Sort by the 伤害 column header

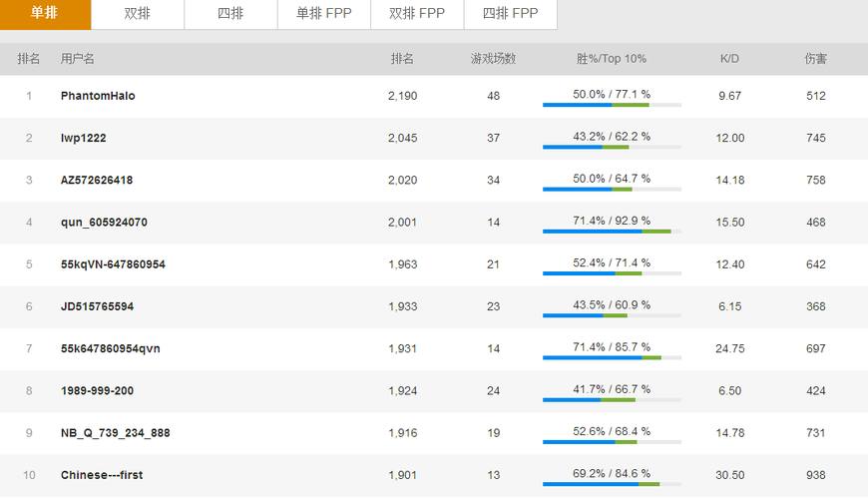(x=816, y=59)
